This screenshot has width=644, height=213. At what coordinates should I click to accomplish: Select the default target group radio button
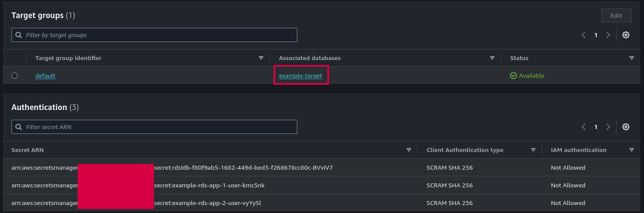coord(15,76)
